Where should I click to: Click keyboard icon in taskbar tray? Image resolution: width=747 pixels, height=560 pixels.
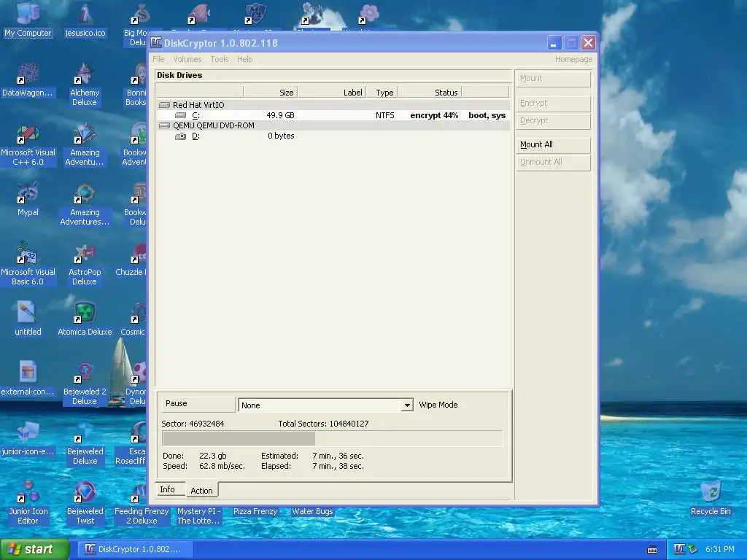point(652,550)
